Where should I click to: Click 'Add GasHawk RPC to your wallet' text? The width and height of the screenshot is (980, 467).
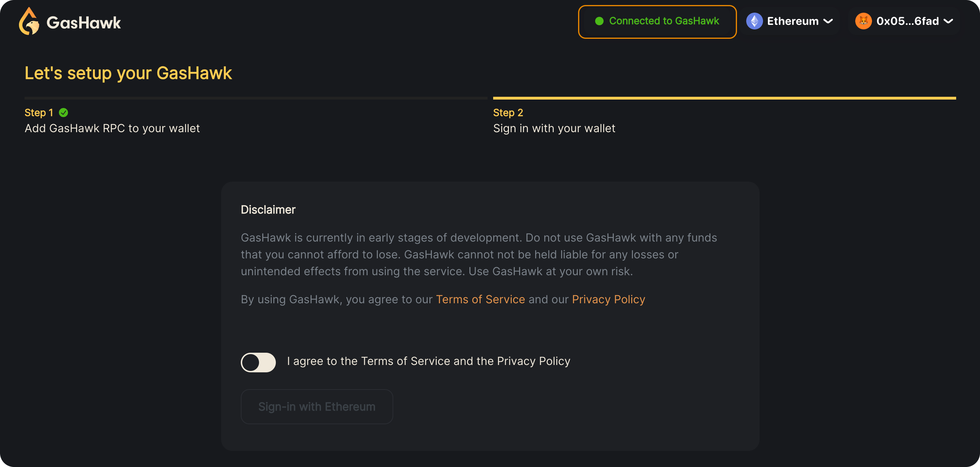(112, 128)
